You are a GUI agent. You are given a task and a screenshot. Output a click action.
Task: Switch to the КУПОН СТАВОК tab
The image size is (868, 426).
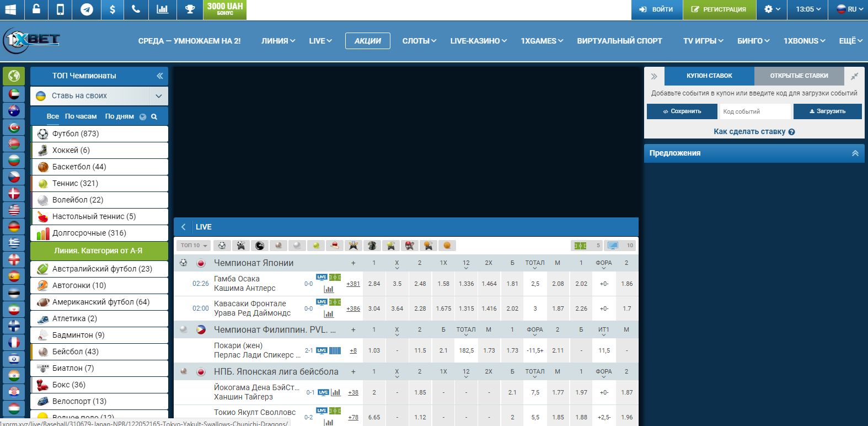709,76
